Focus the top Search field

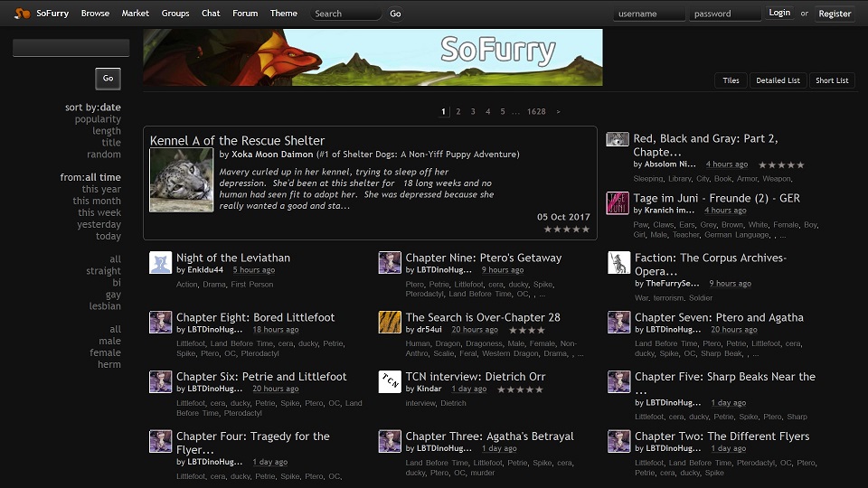345,14
